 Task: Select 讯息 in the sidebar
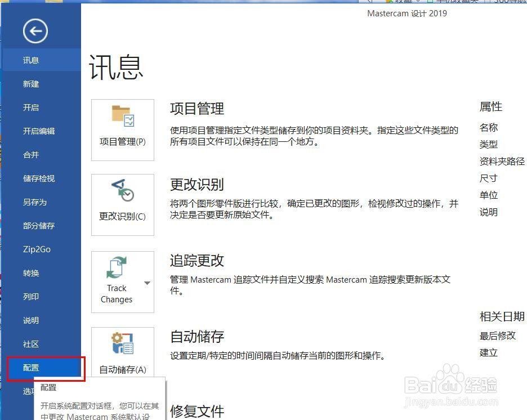click(x=41, y=60)
